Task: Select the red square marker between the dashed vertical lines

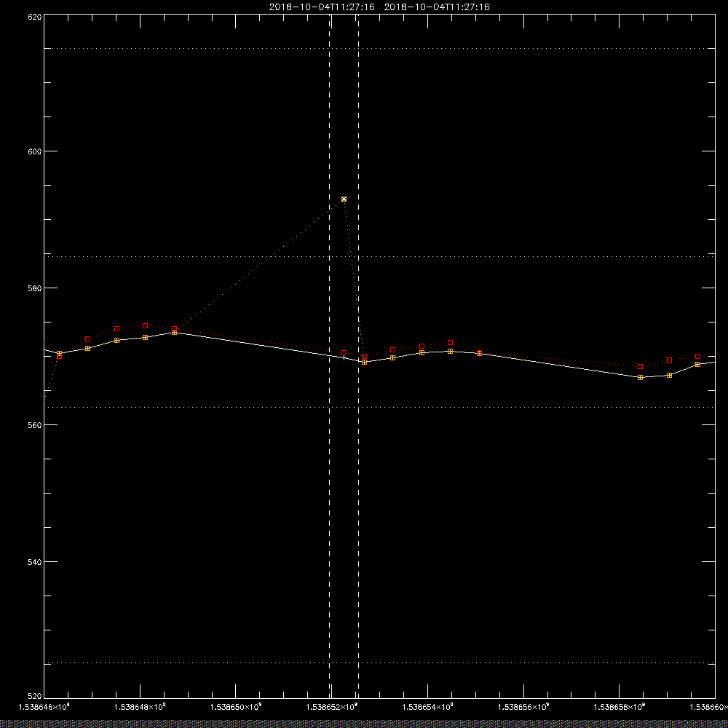Action: [x=344, y=353]
